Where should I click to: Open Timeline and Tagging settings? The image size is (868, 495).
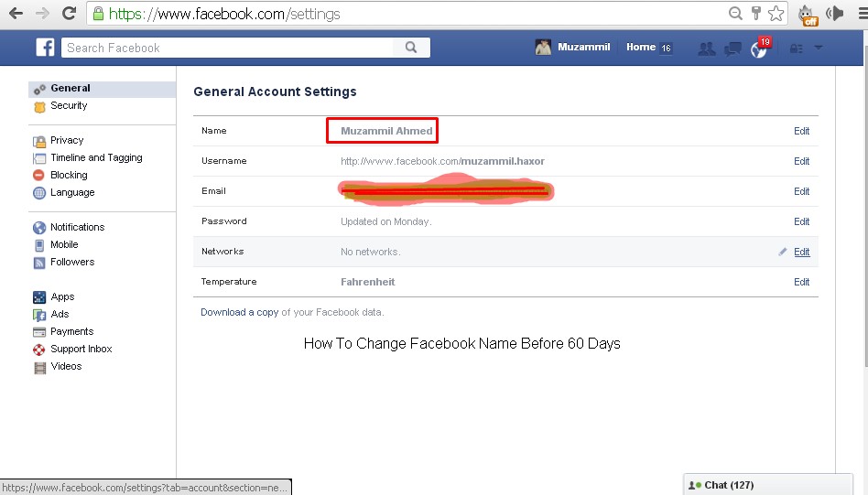pos(96,157)
